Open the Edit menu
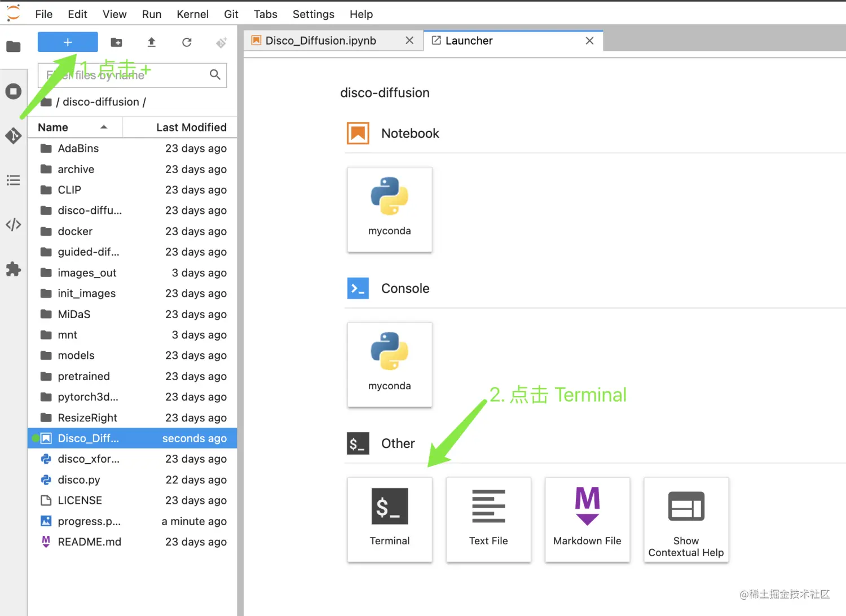Screen dimensions: 846x616 77,14
